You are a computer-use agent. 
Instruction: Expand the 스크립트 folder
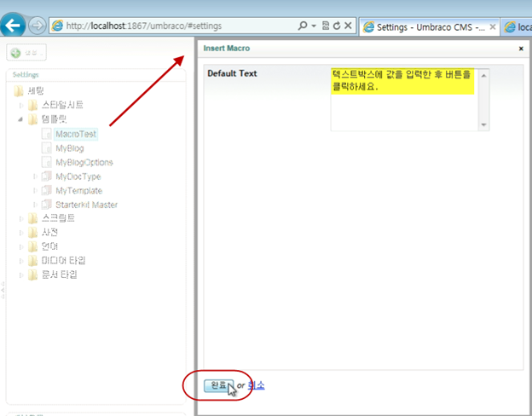click(21, 219)
